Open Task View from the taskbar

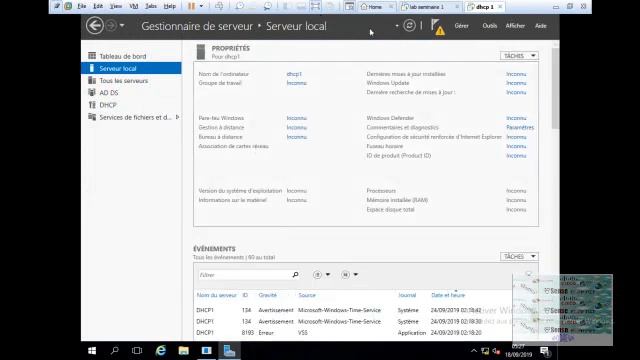point(137,351)
